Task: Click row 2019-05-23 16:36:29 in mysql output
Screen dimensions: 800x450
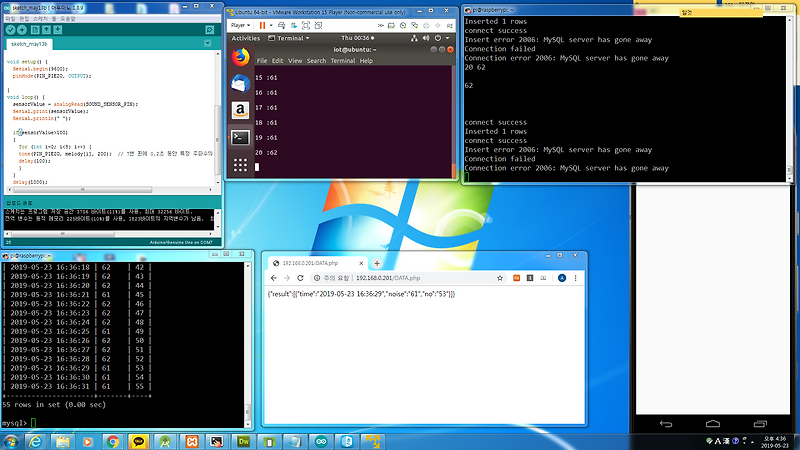Action: (x=78, y=368)
